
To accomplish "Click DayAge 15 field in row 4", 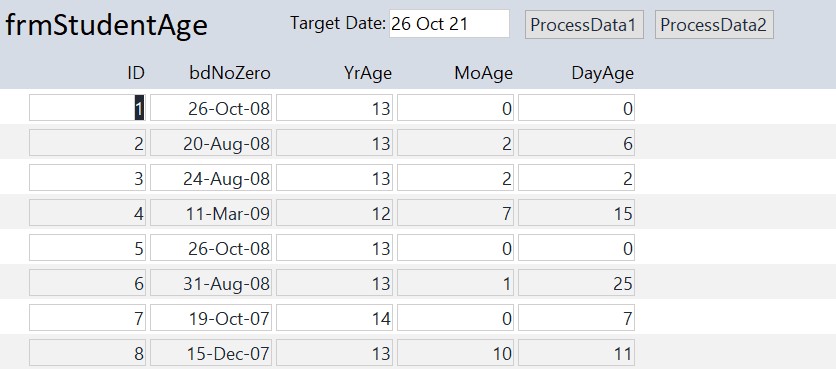I will (x=576, y=213).
